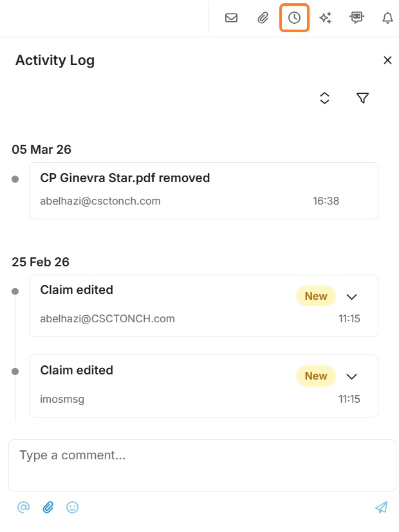
Task: Click the New badge on abelhazi's edit
Action: [x=316, y=296]
